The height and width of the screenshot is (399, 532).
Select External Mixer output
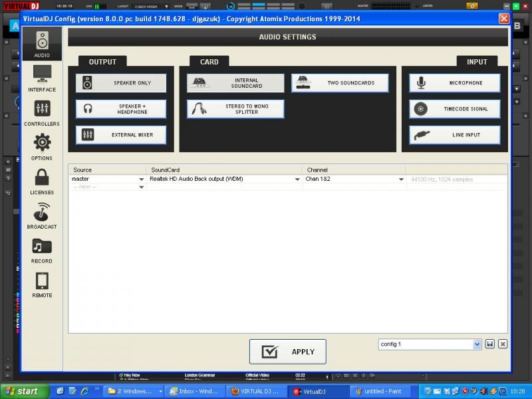pos(121,135)
